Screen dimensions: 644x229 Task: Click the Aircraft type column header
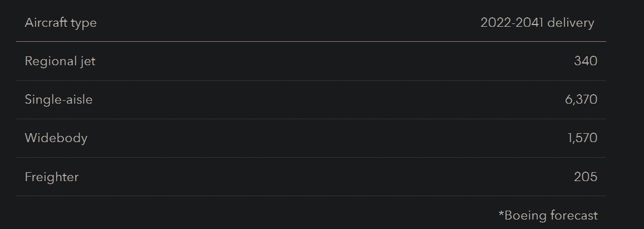click(61, 23)
